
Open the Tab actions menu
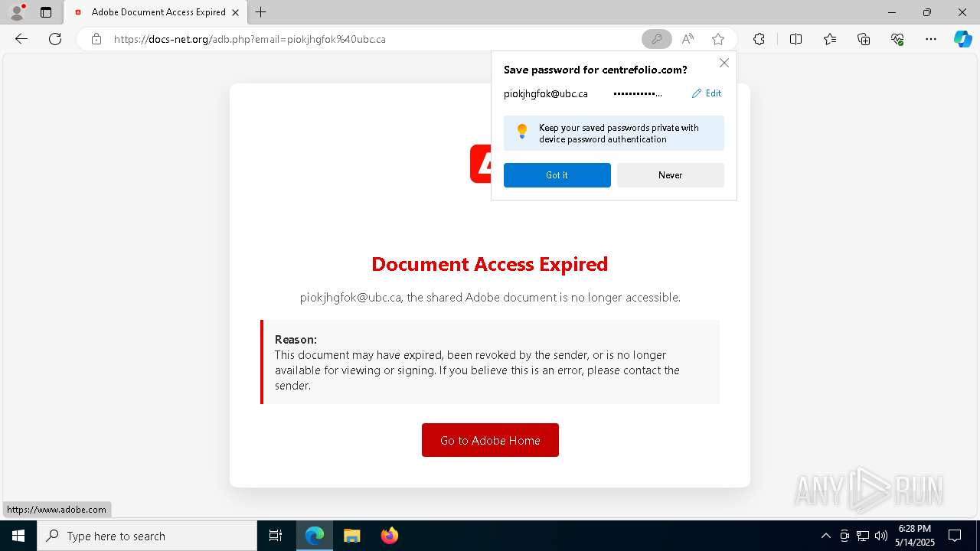[46, 12]
